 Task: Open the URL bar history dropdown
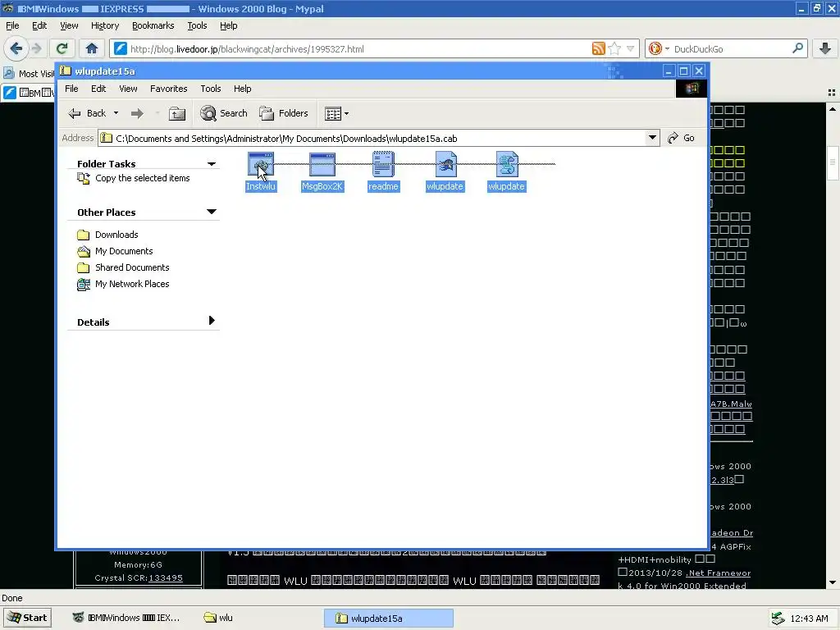click(631, 48)
